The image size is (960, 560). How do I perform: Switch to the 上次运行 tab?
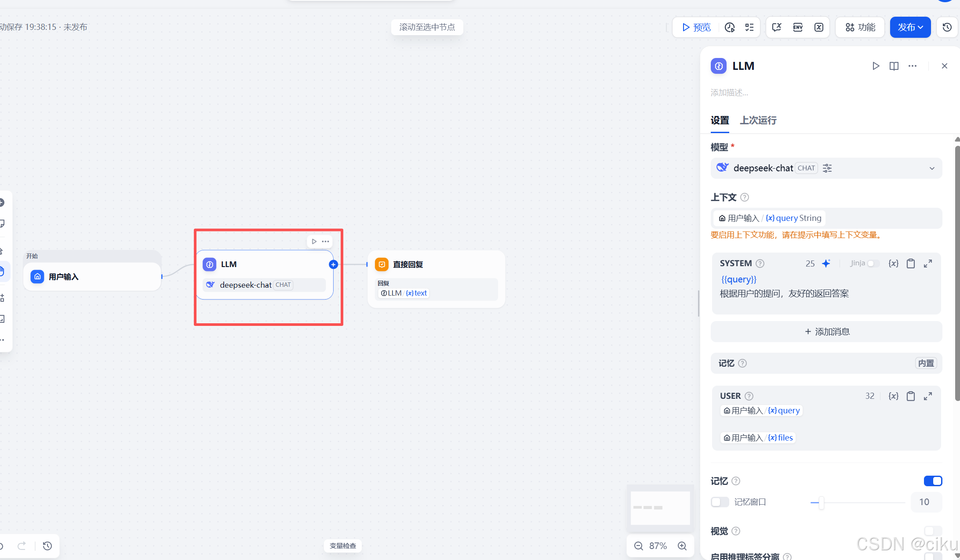click(x=758, y=120)
